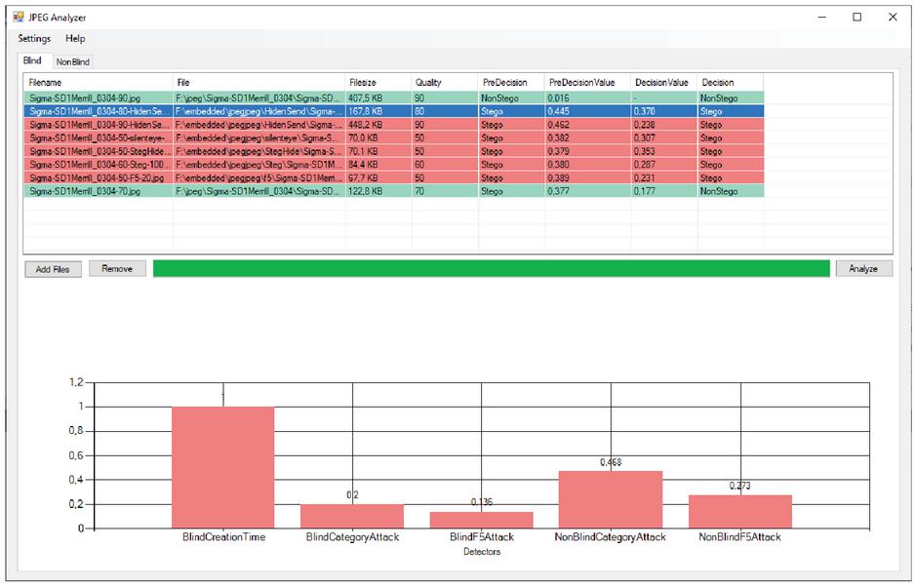This screenshot has height=588, width=915.
Task: Open the Help menu
Action: coord(75,39)
